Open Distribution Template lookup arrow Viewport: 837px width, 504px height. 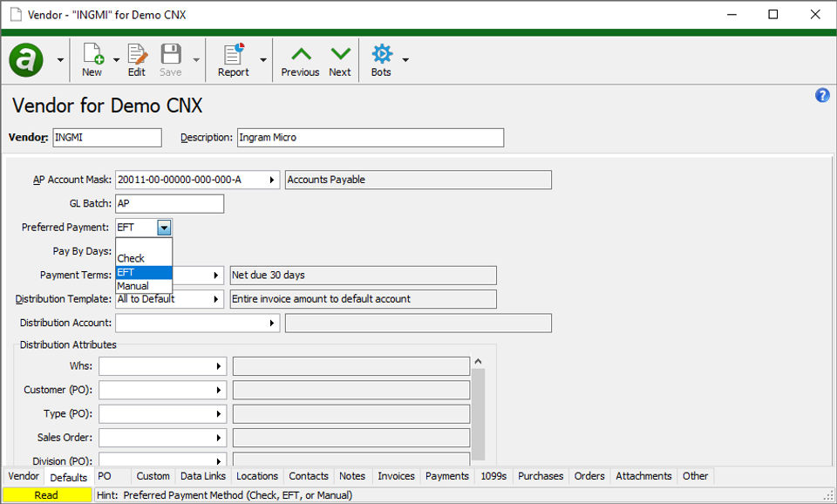[x=215, y=299]
